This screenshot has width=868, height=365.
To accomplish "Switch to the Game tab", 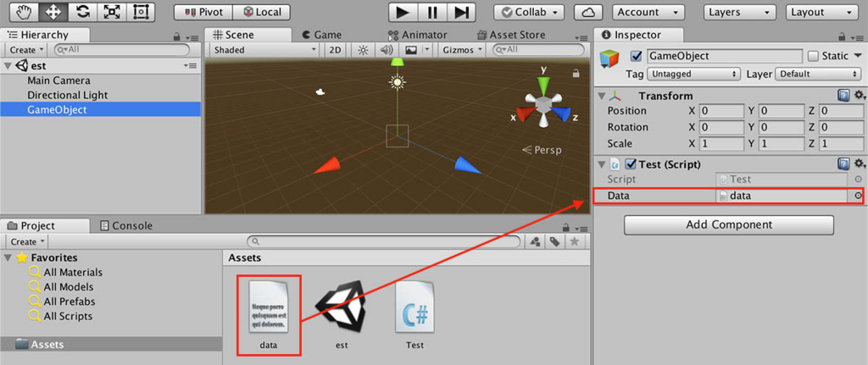I will (x=321, y=34).
